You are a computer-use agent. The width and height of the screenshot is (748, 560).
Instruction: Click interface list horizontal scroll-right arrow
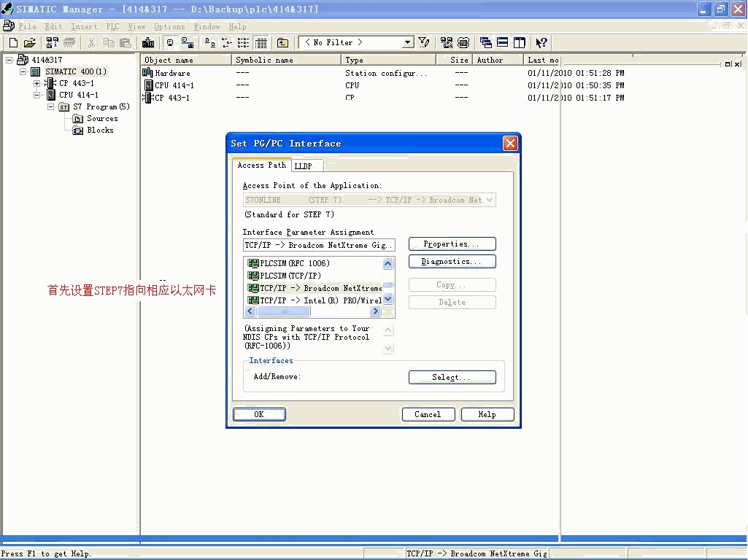click(375, 311)
